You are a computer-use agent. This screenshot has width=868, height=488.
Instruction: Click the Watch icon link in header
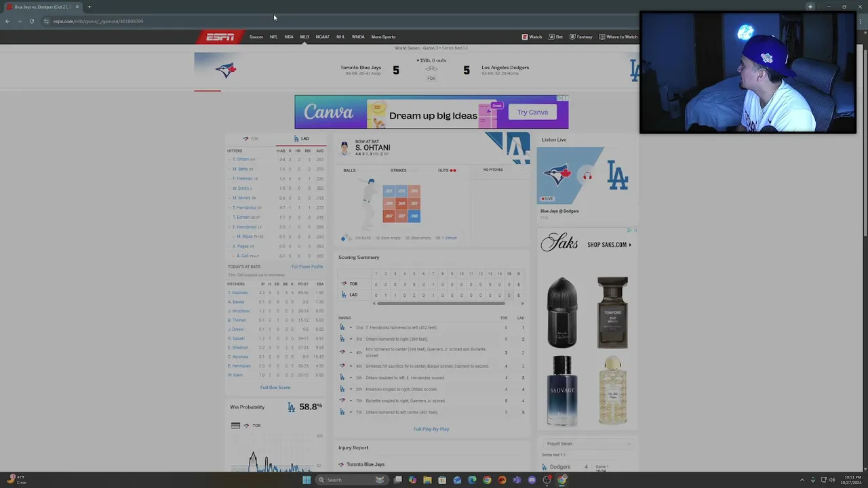[x=532, y=37]
